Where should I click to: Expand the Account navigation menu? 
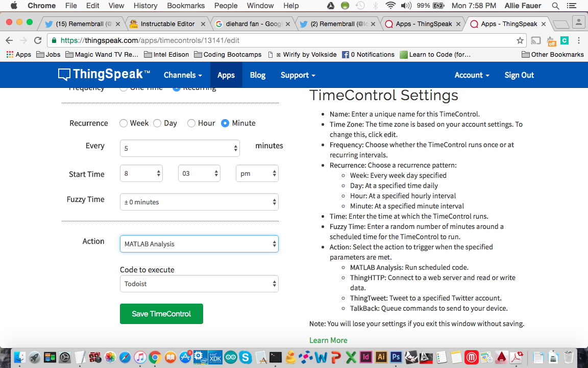click(472, 75)
